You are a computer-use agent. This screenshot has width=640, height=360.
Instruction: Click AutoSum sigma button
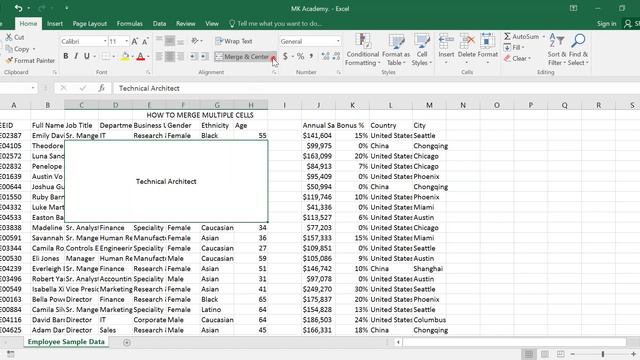click(x=521, y=37)
